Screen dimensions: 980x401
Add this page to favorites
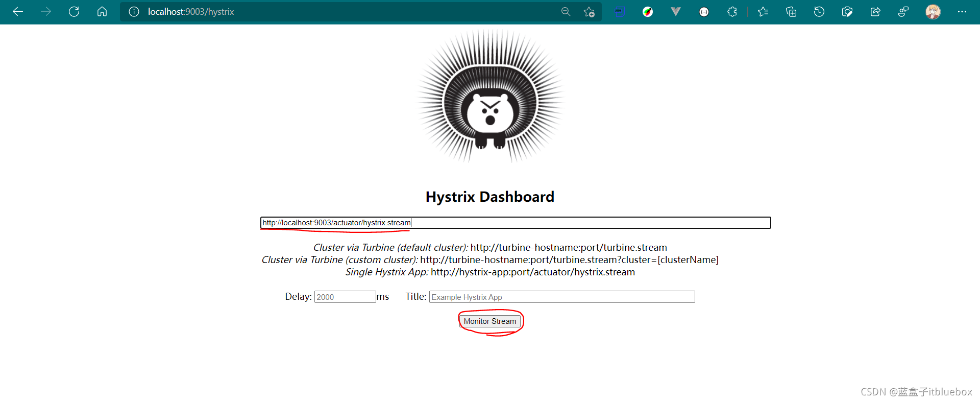tap(589, 12)
